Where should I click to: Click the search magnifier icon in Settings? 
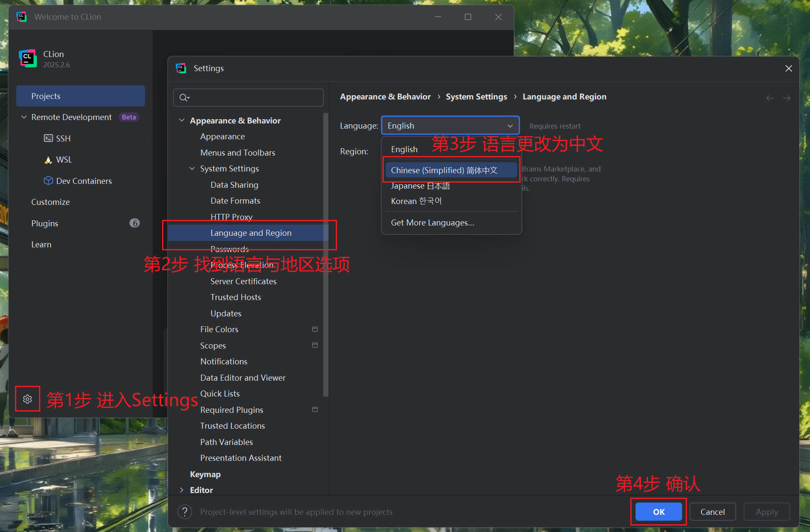coord(184,98)
